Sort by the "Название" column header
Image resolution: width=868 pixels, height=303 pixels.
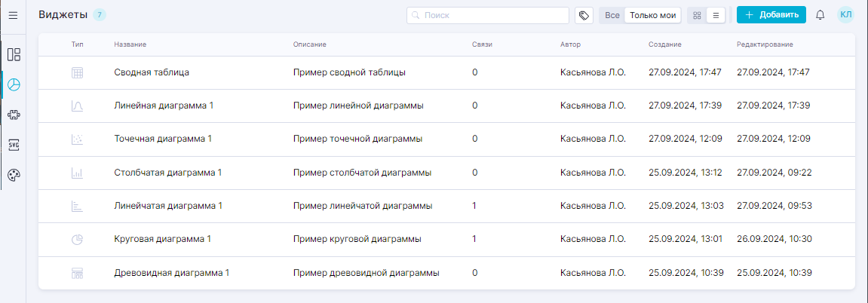(130, 45)
